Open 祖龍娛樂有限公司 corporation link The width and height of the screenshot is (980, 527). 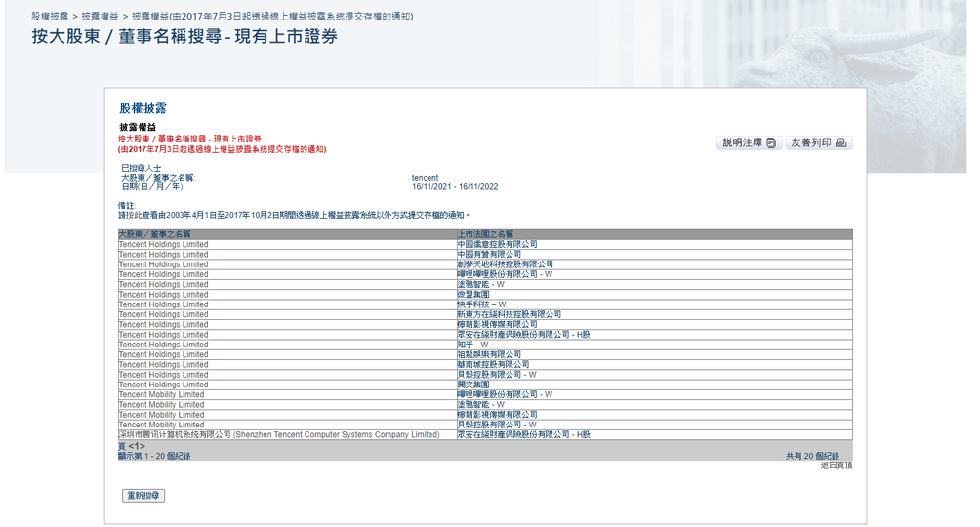click(489, 354)
